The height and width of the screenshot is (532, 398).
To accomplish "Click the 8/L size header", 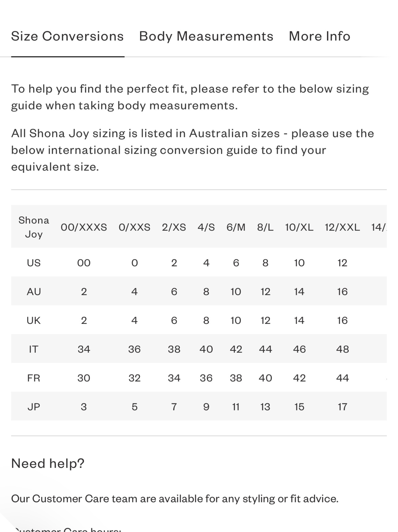I will point(265,227).
